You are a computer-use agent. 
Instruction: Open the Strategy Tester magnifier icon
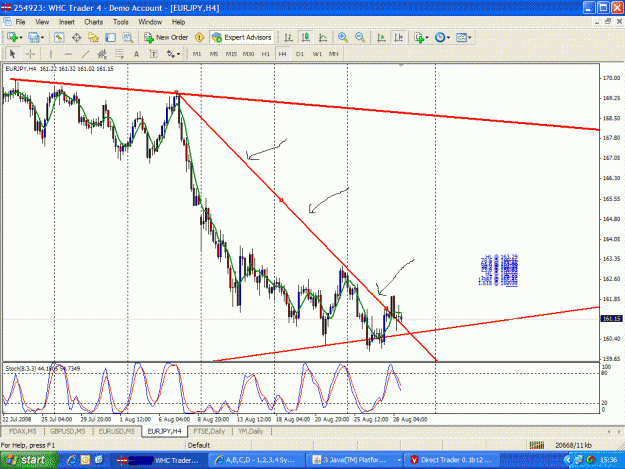128,37
